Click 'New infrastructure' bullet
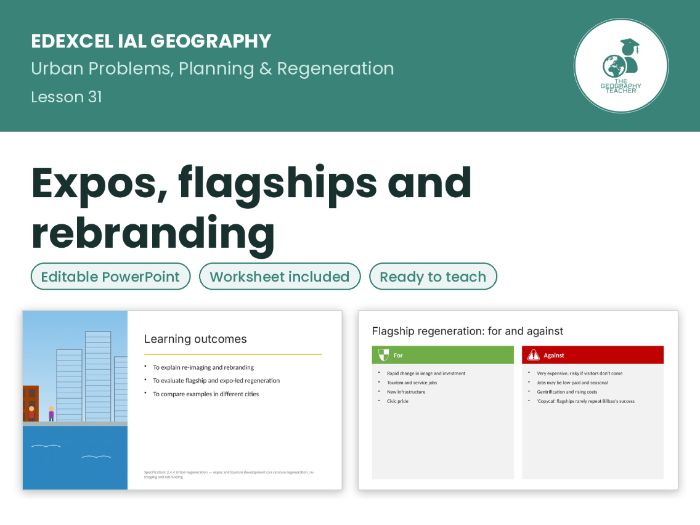The height and width of the screenshot is (525, 700). coord(406,392)
